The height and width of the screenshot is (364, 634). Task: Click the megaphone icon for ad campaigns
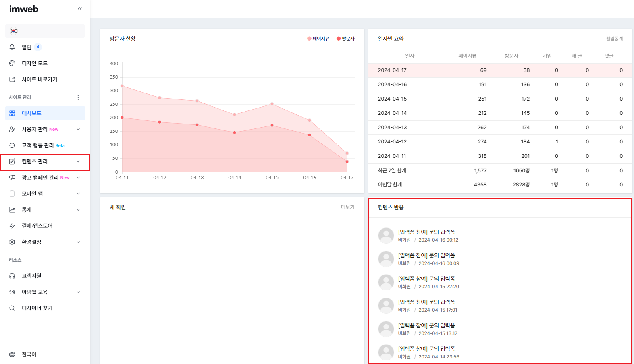[x=12, y=178]
